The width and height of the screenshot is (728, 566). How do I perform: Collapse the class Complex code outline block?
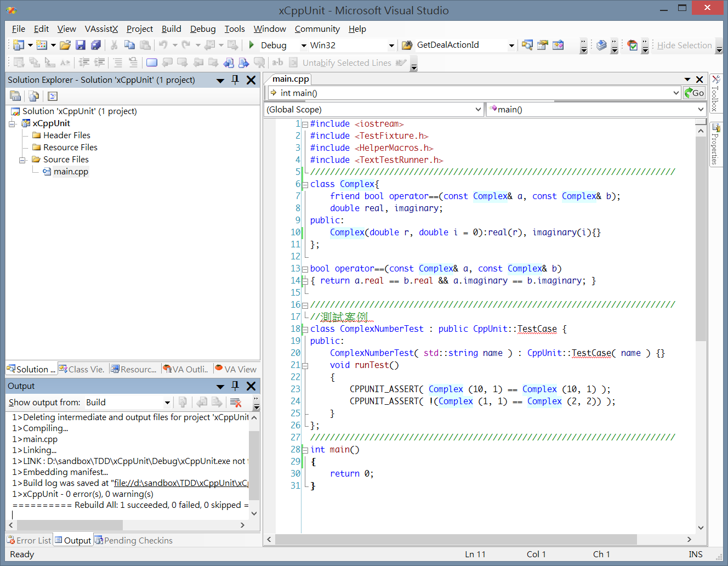[x=305, y=184]
